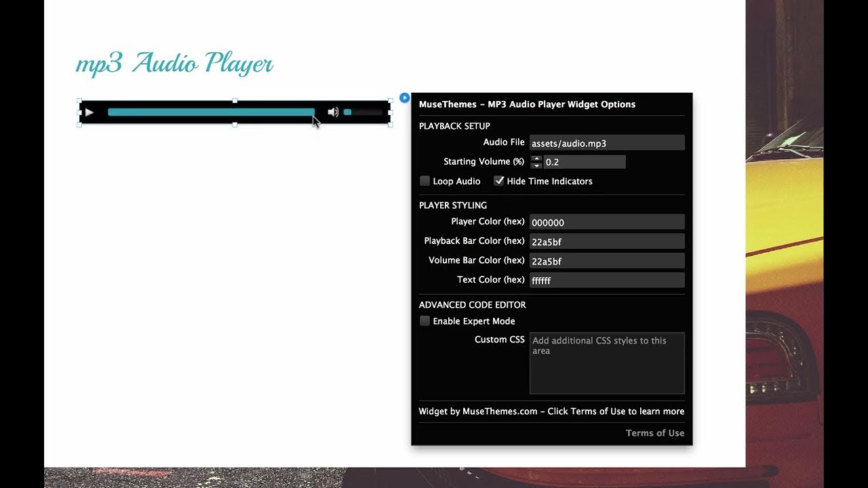Click the widget options panel title text

(x=527, y=104)
